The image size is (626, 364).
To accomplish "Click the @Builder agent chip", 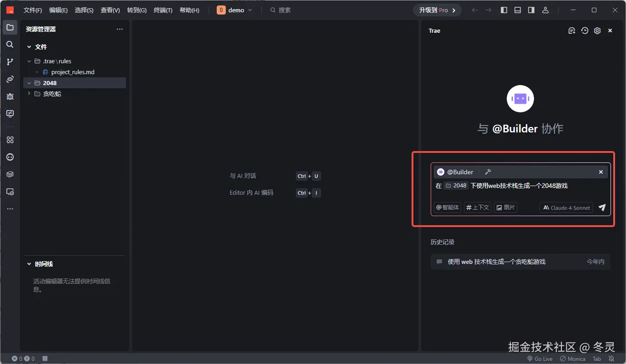I will 455,172.
